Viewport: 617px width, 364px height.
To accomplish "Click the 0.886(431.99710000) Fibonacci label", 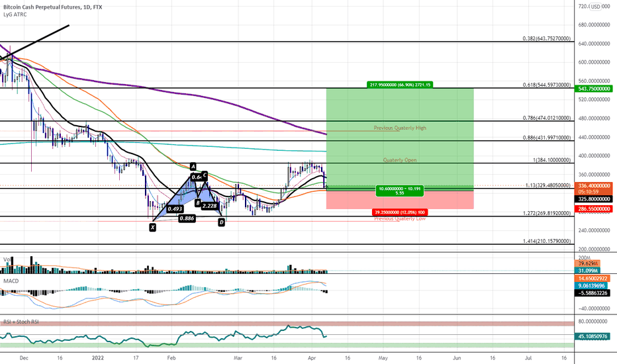I will [547, 138].
